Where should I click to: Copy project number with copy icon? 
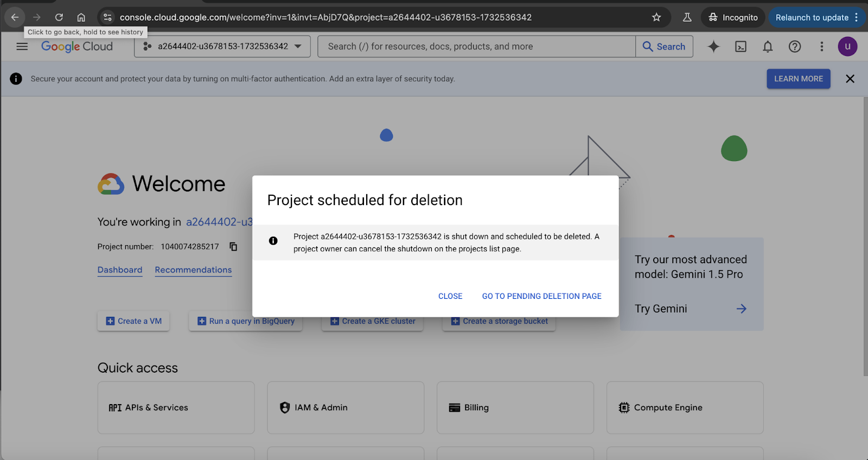coord(233,247)
